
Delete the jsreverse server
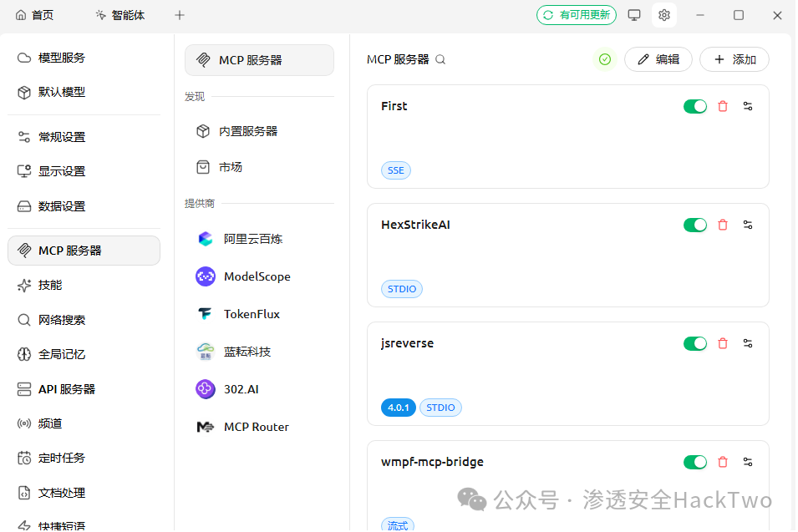[x=723, y=344]
